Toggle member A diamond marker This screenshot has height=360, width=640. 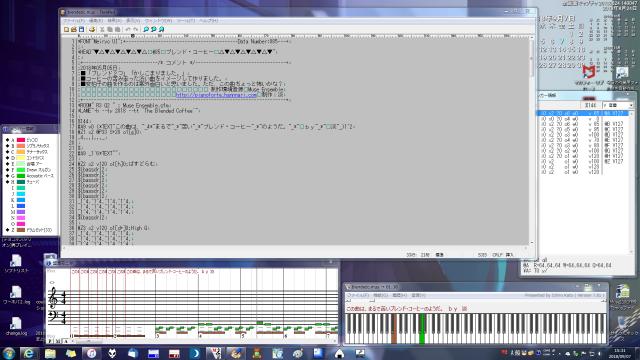(x=7, y=140)
